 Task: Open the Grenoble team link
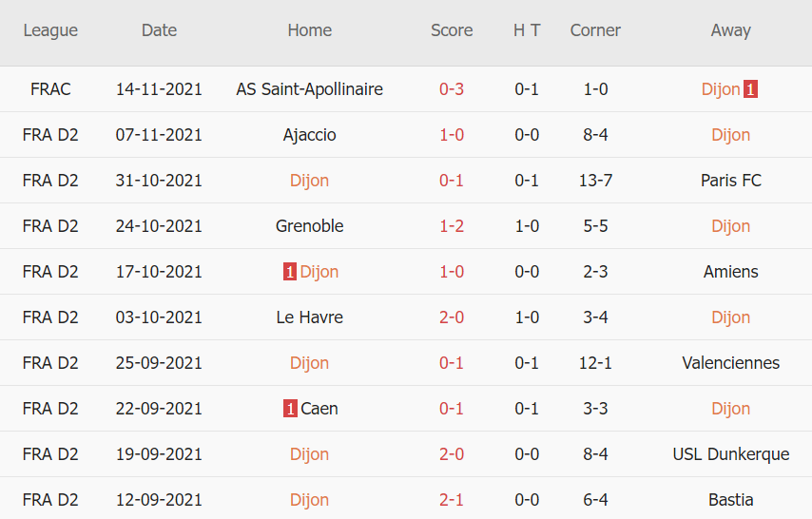click(x=310, y=226)
